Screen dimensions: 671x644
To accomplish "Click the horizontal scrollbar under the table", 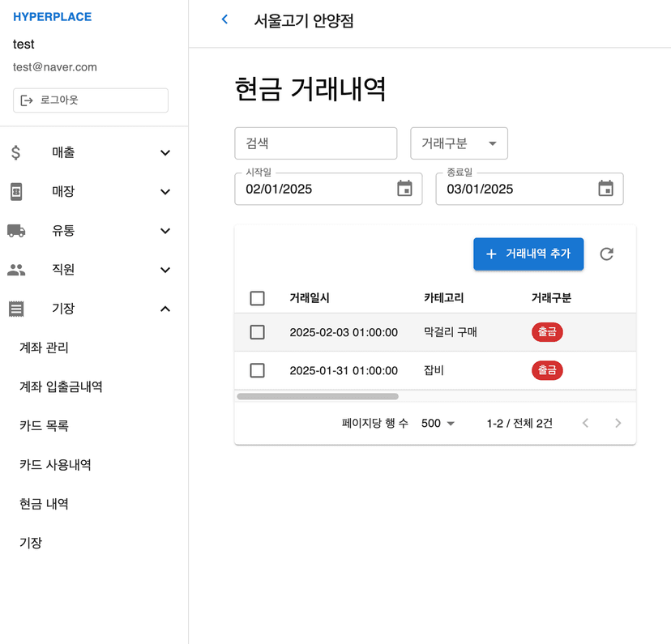I will point(317,397).
